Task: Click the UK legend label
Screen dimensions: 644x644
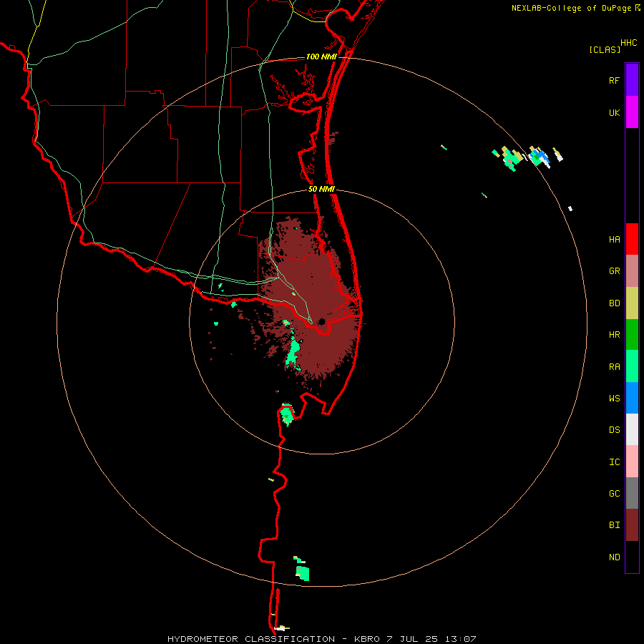Action: (614, 112)
